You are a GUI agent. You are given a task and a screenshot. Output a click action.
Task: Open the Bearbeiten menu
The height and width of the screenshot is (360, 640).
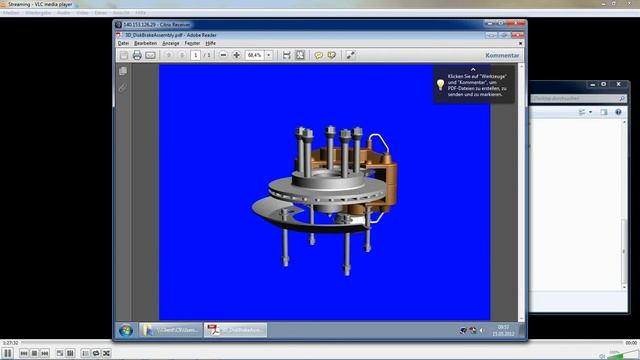click(x=145, y=43)
